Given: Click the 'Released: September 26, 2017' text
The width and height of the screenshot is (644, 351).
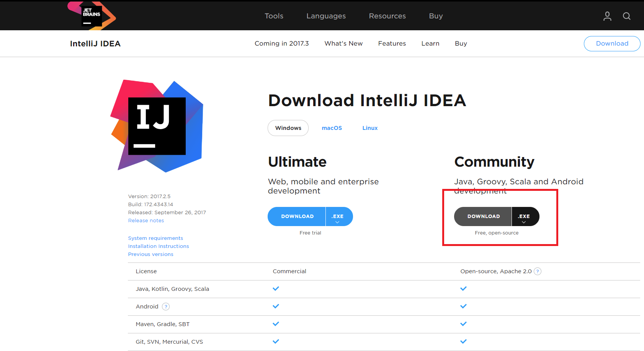Looking at the screenshot, I should coord(167,213).
